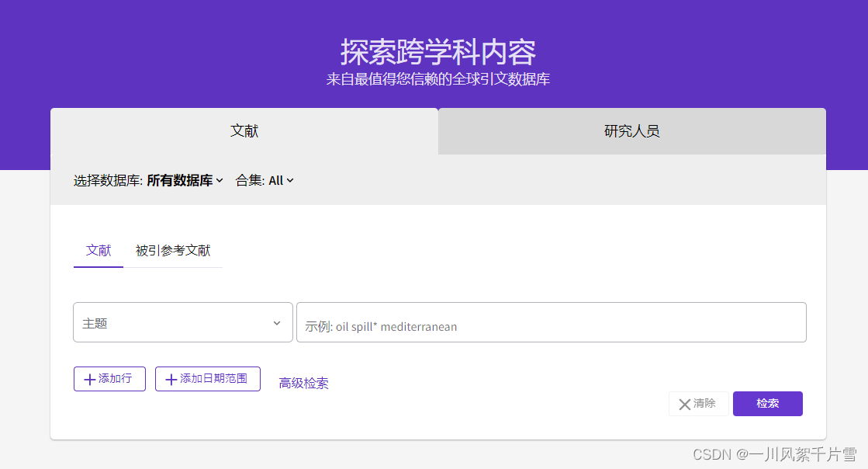Click the 添加日期范围 button
Screen dimensions: 868x469
208,379
